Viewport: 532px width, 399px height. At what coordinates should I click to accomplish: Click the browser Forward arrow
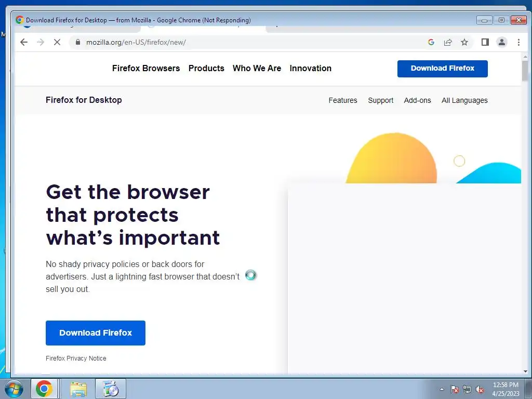(x=41, y=42)
